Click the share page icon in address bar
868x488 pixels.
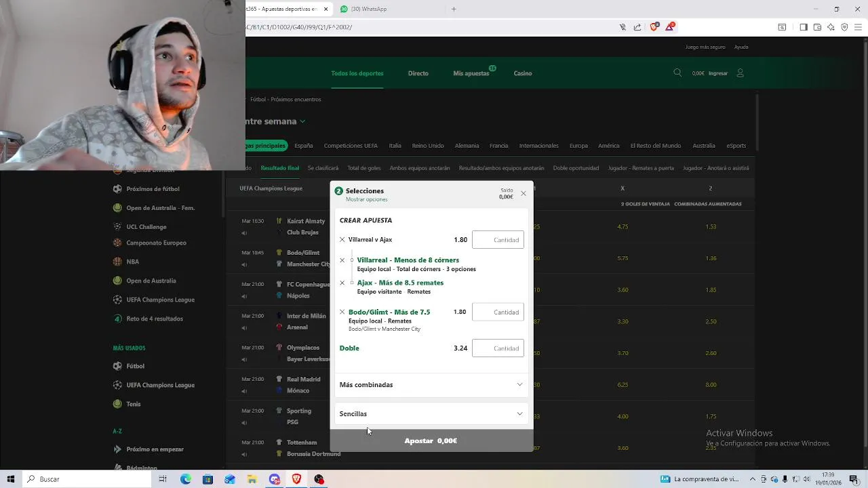point(637,27)
